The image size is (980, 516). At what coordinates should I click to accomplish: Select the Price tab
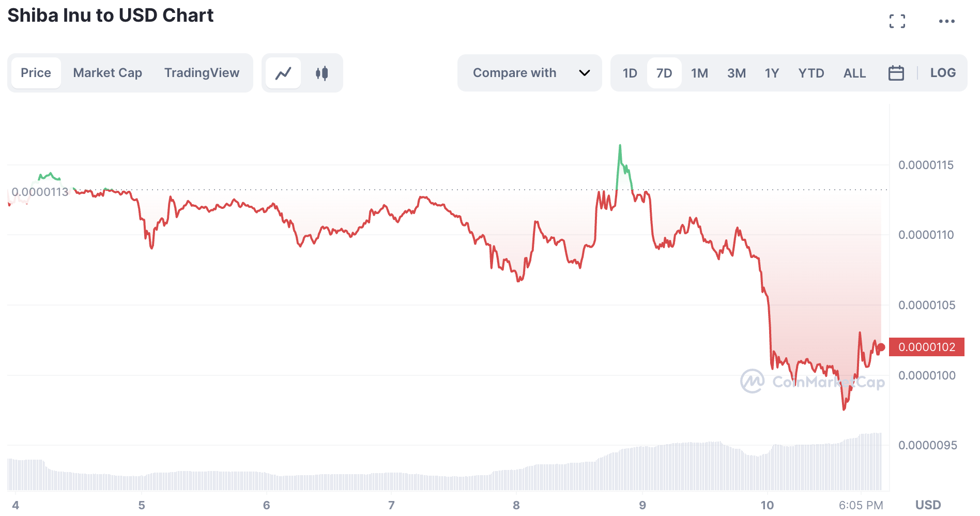[36, 73]
